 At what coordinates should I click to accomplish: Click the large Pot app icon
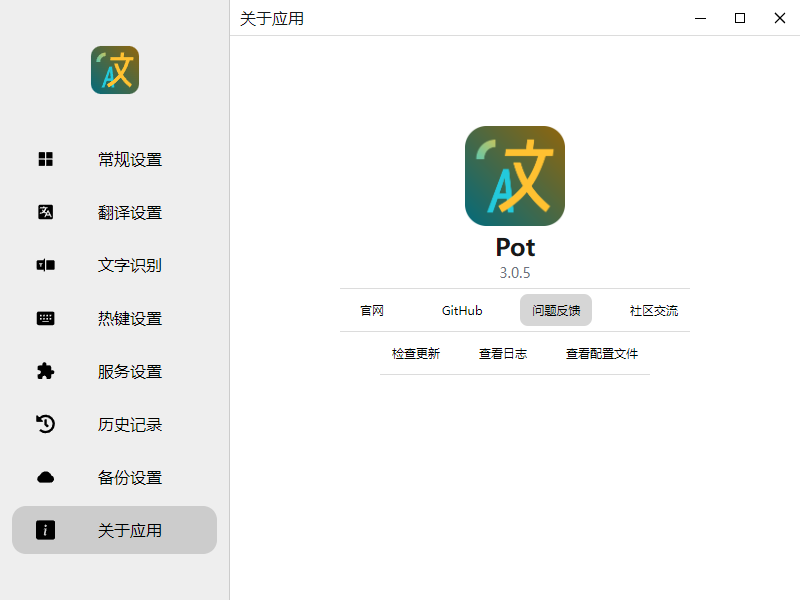pos(514,175)
